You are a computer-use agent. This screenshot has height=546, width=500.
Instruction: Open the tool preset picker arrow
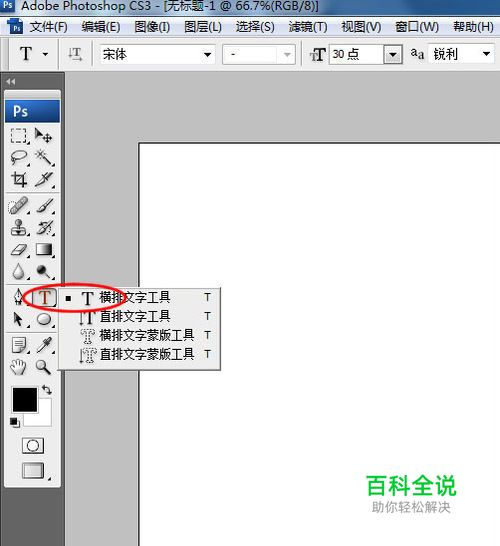(x=45, y=54)
